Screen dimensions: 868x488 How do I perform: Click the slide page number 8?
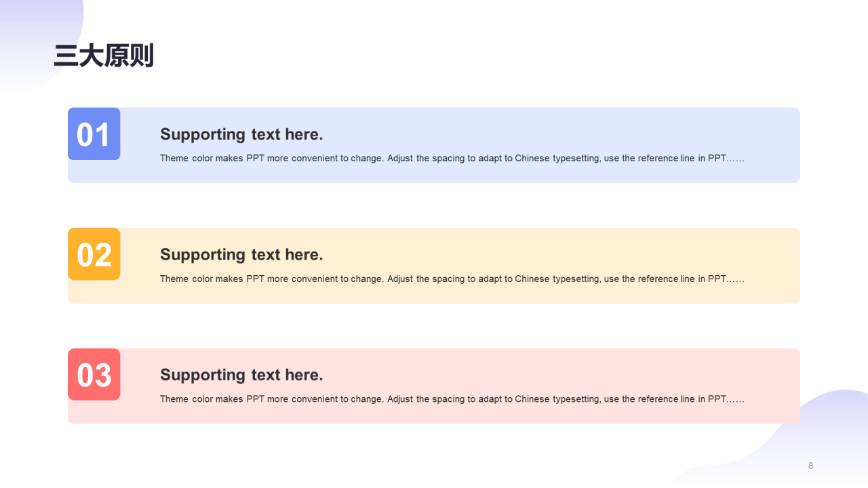coord(810,466)
